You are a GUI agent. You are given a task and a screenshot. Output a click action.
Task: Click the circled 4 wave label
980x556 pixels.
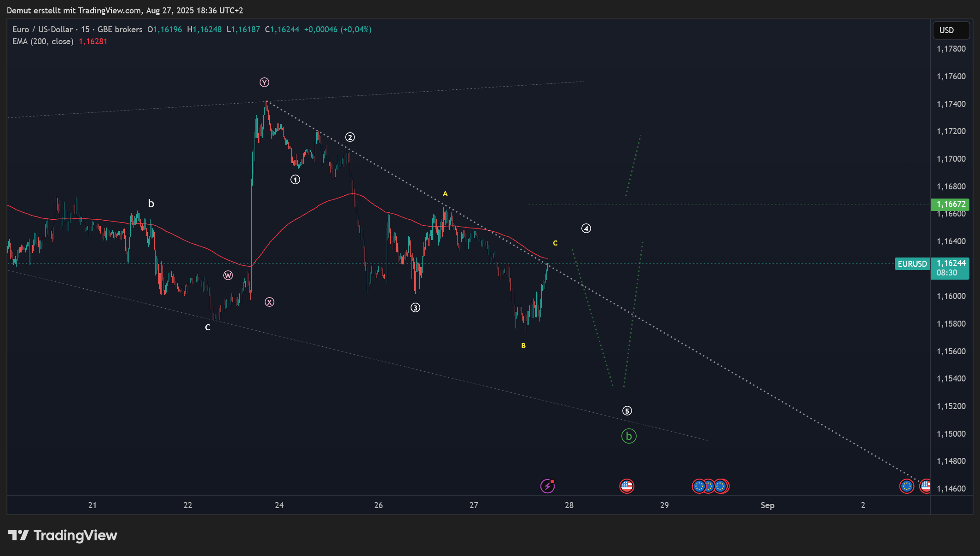[x=586, y=228]
